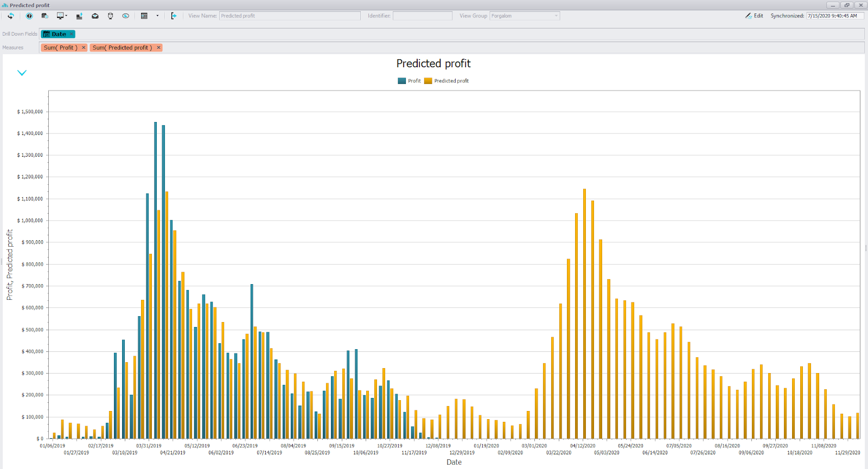Click the Profit legend label
The image size is (868, 469).
point(414,81)
